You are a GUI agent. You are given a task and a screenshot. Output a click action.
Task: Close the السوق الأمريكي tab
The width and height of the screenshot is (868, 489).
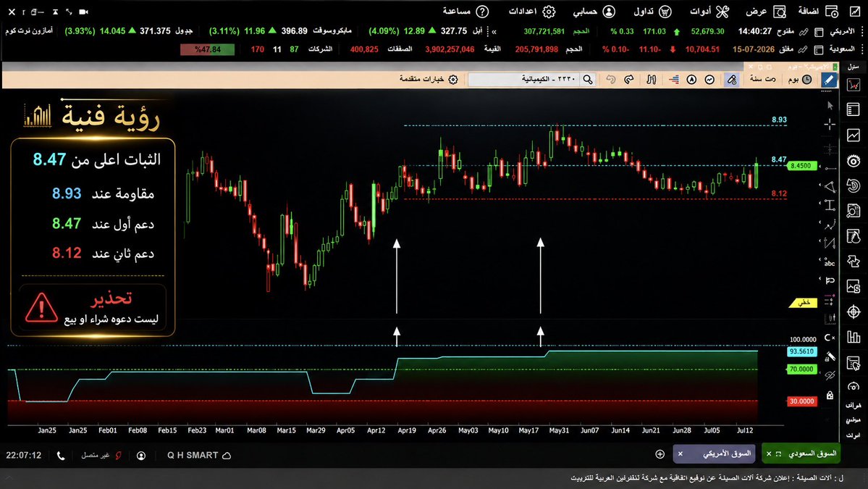click(681, 454)
